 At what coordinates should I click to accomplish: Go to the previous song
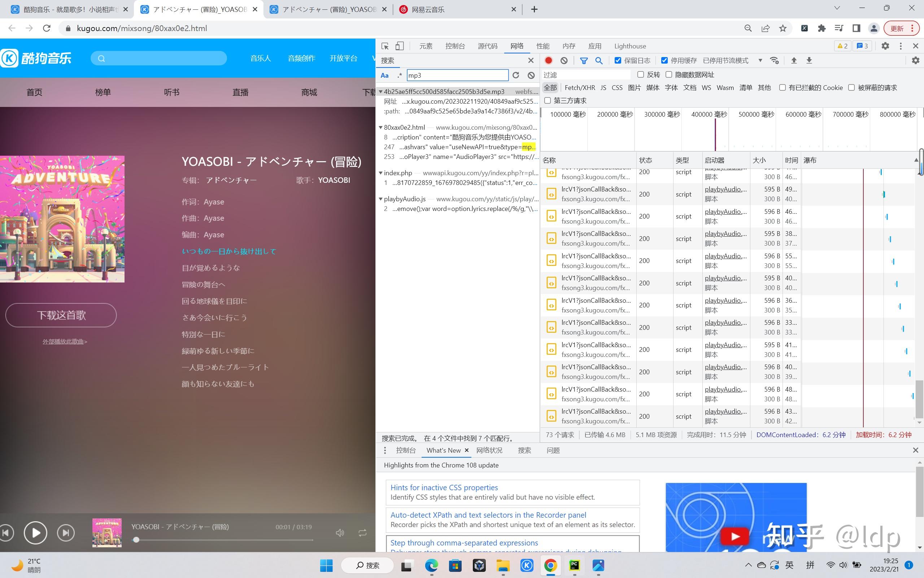pos(6,532)
